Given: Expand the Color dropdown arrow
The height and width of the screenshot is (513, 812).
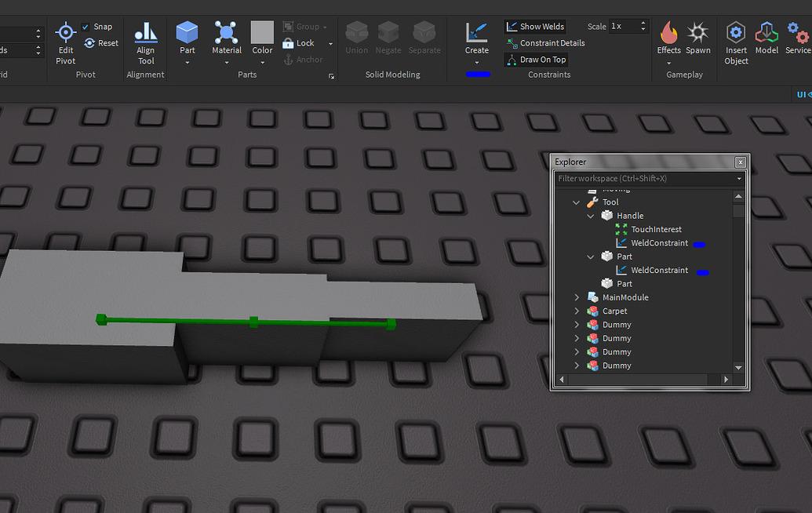Looking at the screenshot, I should coord(263,63).
